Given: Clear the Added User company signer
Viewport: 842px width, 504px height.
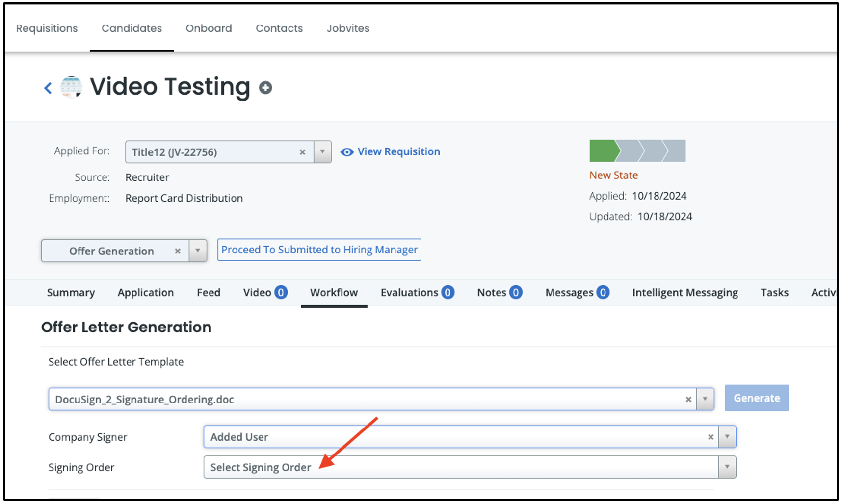Looking at the screenshot, I should pos(710,437).
